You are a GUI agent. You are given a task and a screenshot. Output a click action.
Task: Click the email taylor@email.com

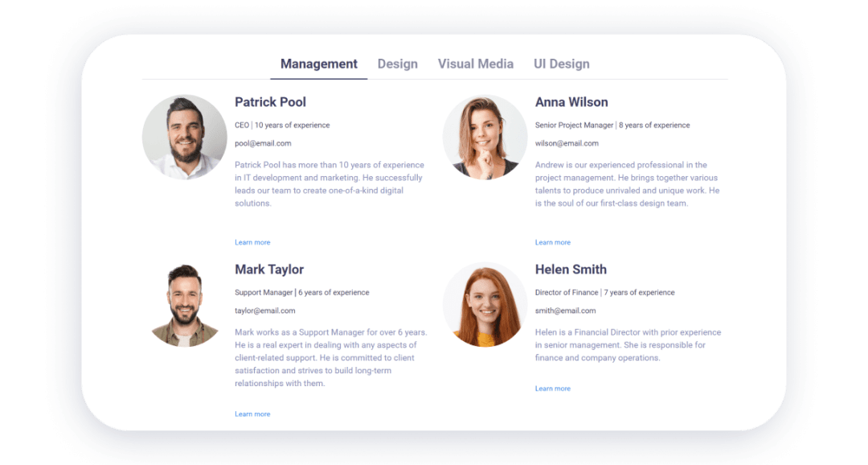(264, 310)
